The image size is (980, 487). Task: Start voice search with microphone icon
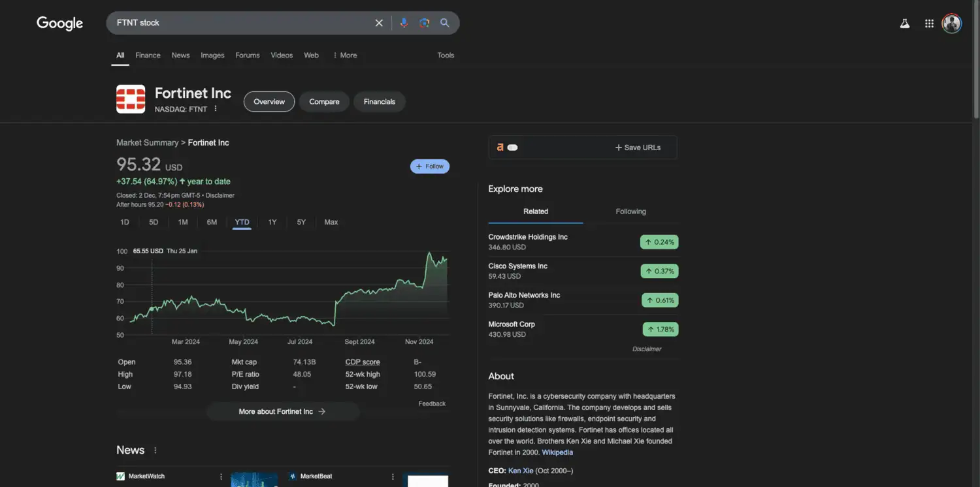[404, 23]
